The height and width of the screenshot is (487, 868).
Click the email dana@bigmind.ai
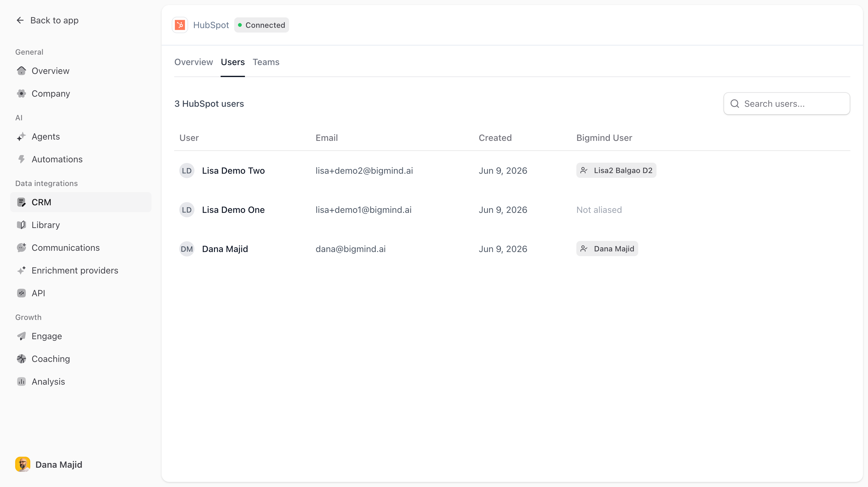pos(350,249)
